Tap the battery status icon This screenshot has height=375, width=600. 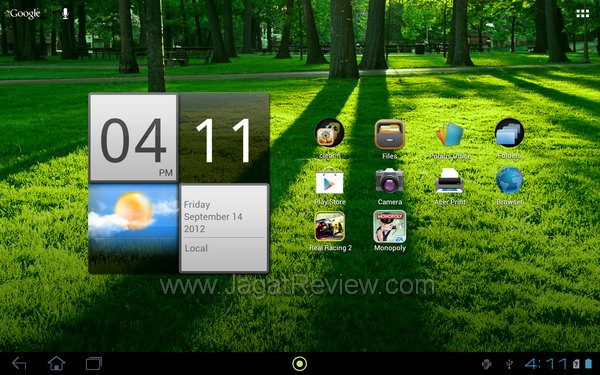[588, 364]
